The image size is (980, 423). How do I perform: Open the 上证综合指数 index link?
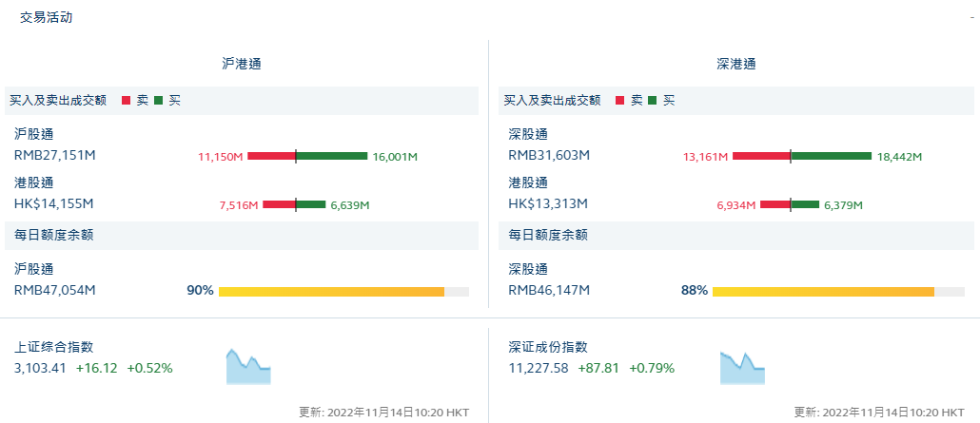(x=53, y=348)
